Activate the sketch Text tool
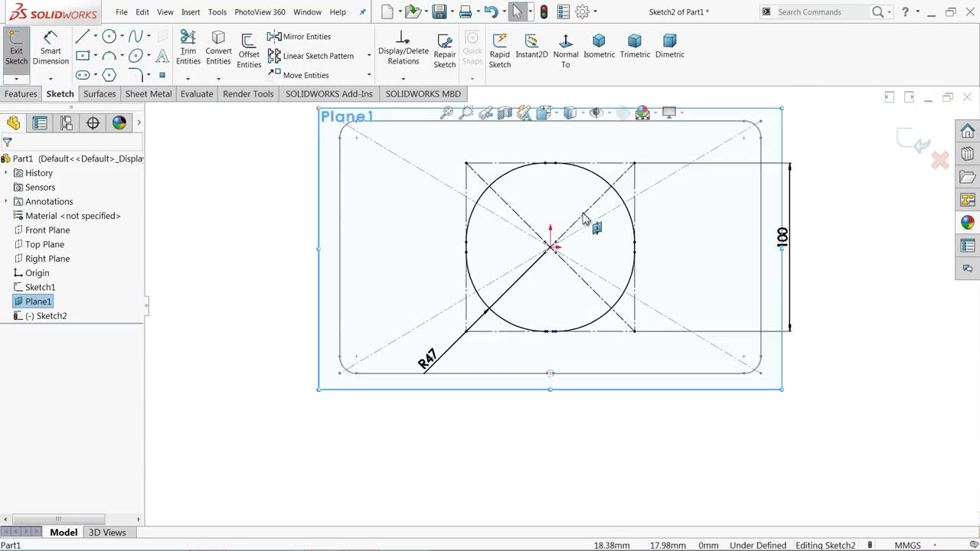 tap(162, 56)
